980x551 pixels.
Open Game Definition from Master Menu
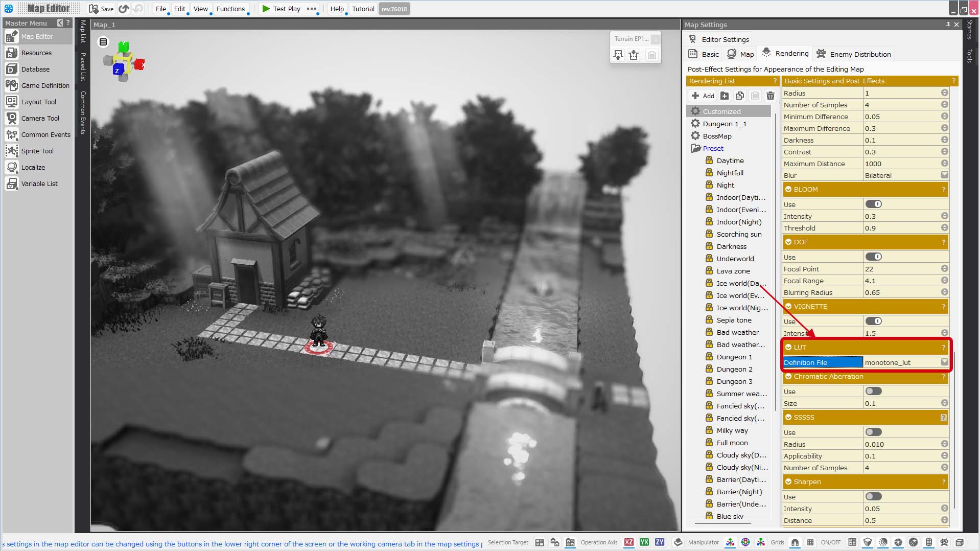click(x=37, y=85)
